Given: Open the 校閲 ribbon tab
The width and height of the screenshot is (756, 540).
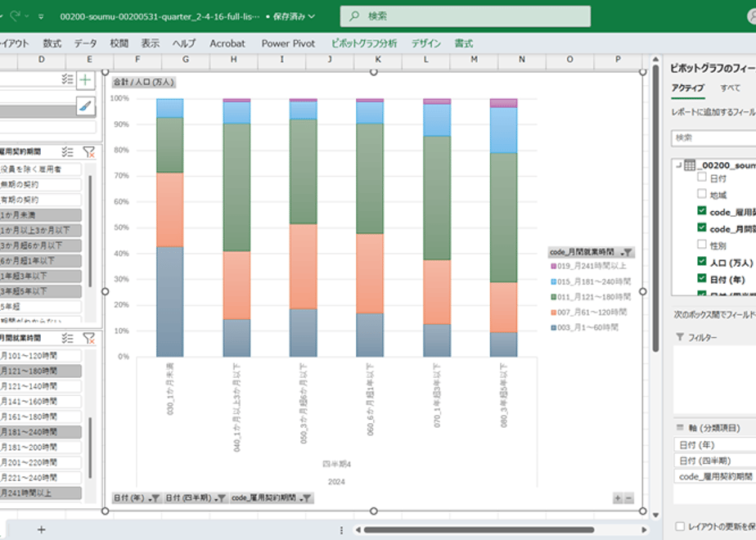Looking at the screenshot, I should tap(119, 43).
